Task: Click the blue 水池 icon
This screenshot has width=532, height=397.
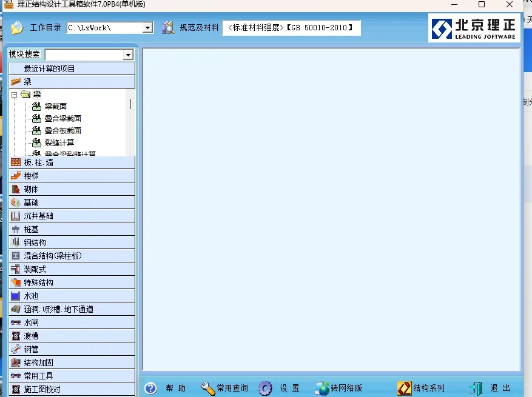Action: [x=16, y=296]
